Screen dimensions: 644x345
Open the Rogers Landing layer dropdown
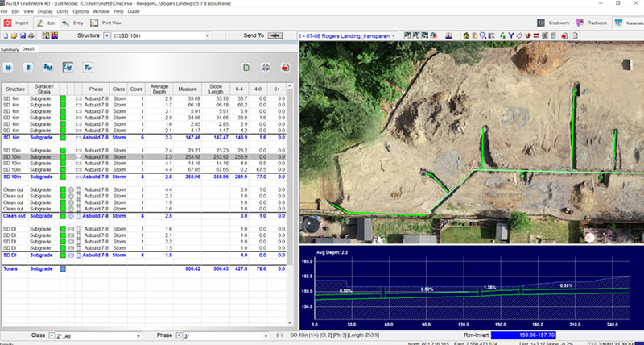pos(394,36)
